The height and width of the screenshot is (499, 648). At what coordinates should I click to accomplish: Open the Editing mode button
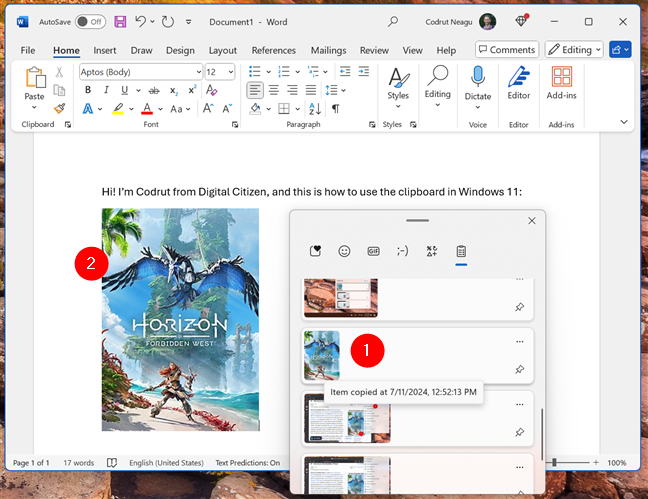(574, 50)
